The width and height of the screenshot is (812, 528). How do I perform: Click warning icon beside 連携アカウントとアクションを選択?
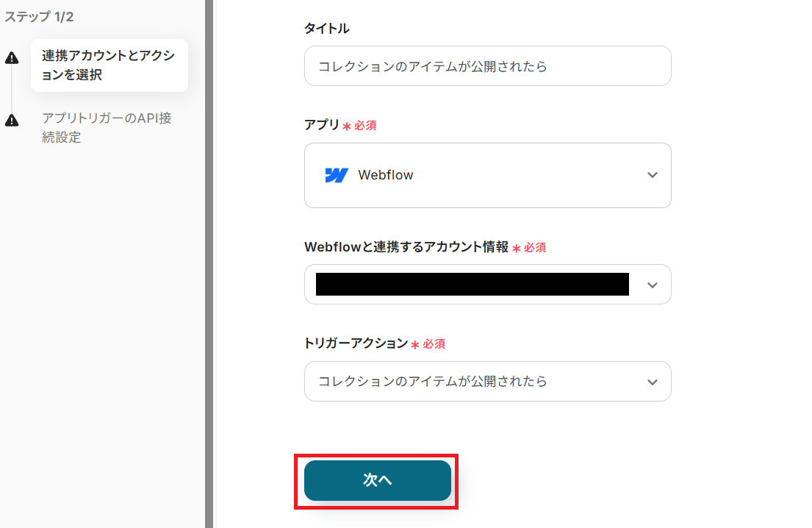[x=12, y=57]
